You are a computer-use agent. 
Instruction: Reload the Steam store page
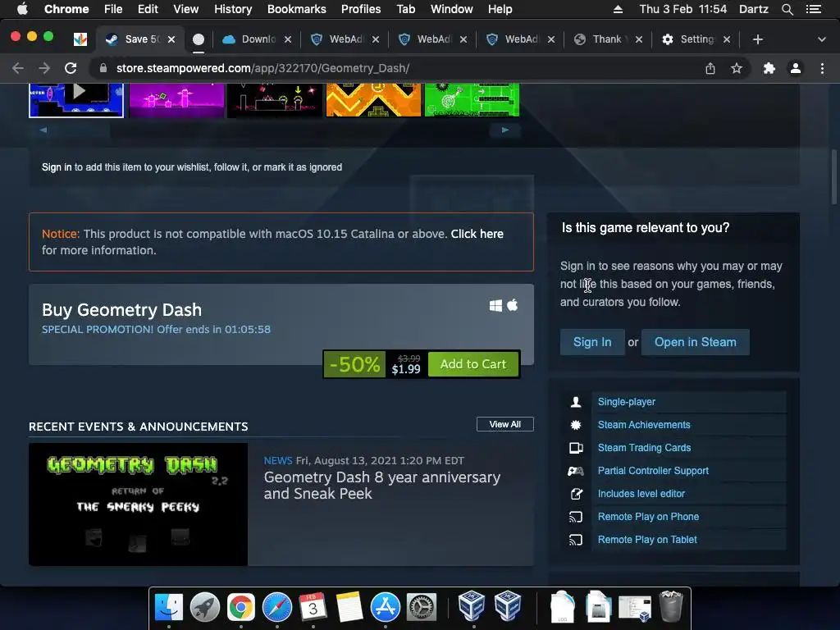(x=71, y=68)
